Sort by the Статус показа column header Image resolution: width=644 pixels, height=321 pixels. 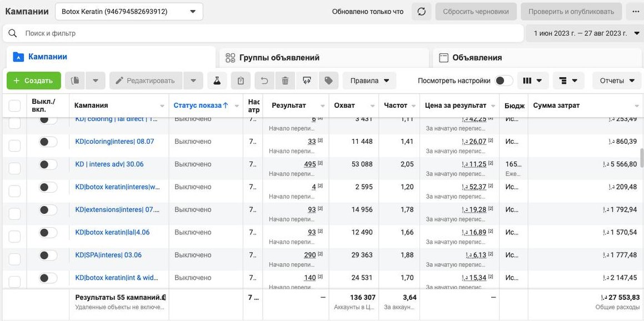point(197,106)
